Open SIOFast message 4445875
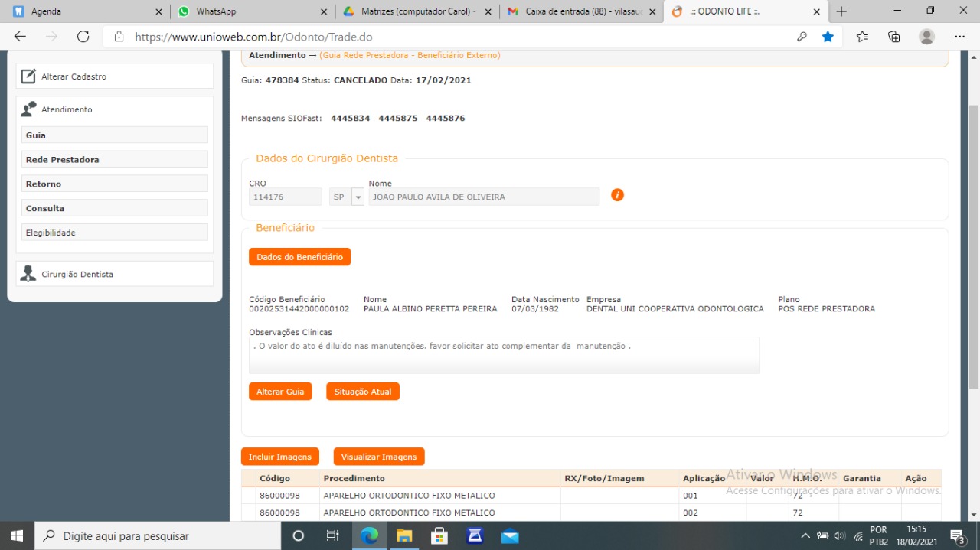This screenshot has width=980, height=550. [x=398, y=119]
